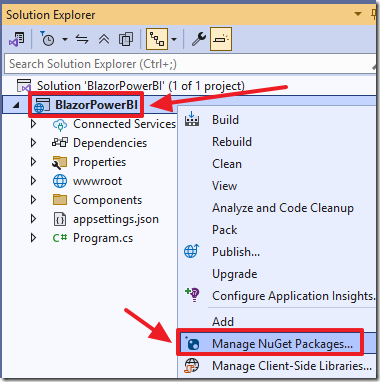Screen dimensions: 380x382
Task: Toggle the nested file view button
Action: (x=157, y=39)
